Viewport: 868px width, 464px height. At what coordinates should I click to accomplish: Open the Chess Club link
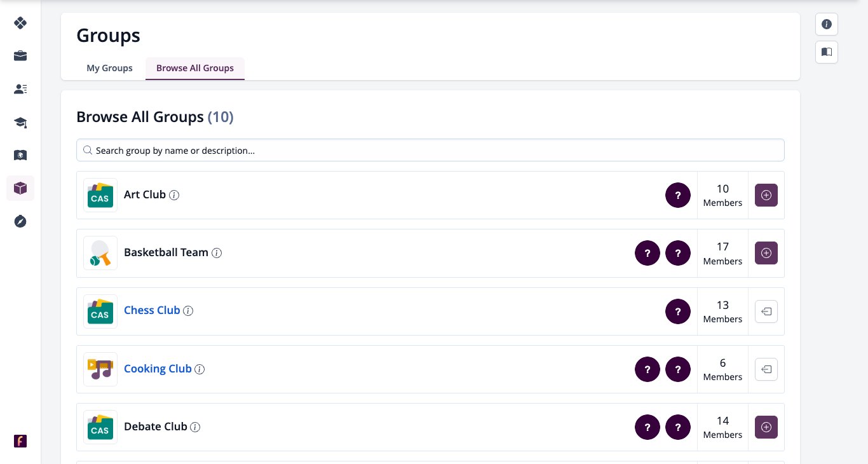152,310
